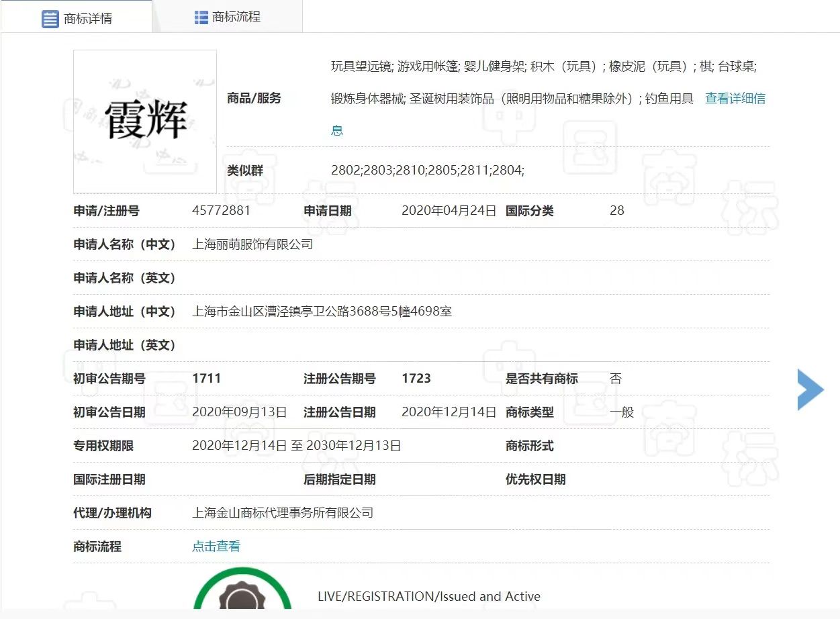Select the goods line beginning 锻炼身体器械

pos(512,99)
